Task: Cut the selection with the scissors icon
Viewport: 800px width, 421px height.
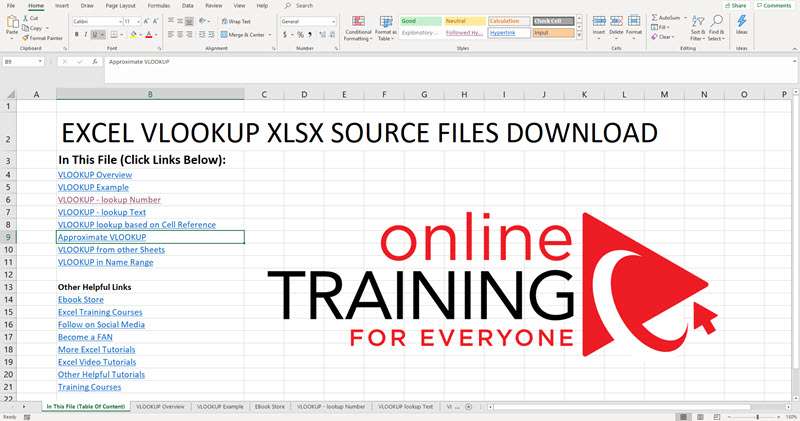Action: tap(26, 18)
